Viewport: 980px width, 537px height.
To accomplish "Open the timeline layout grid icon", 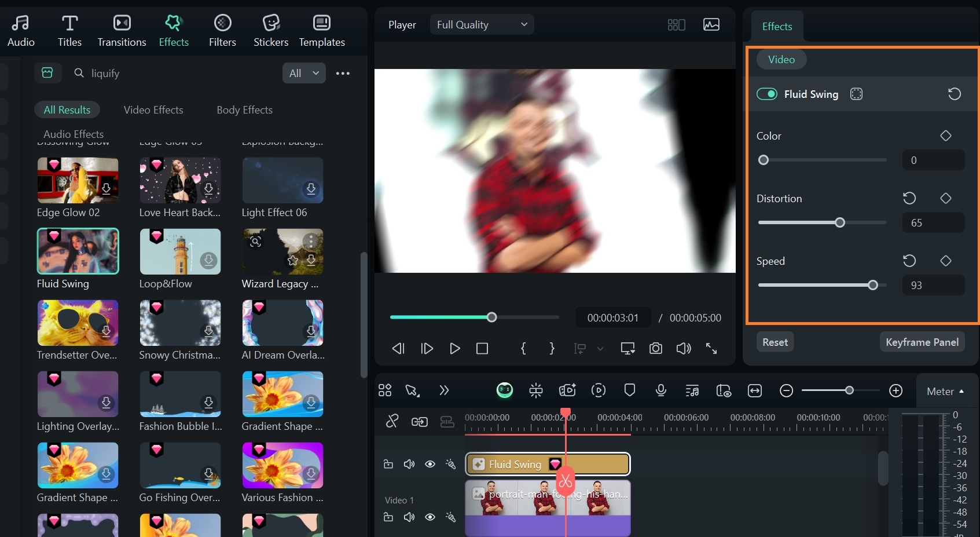I will 385,390.
